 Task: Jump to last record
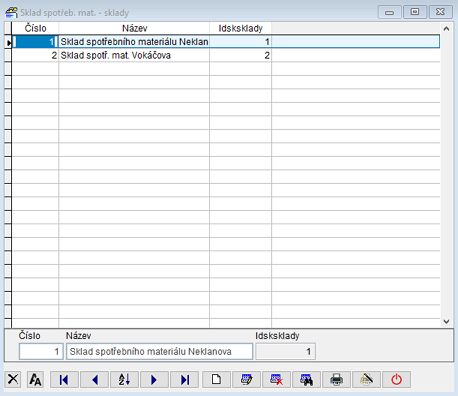tap(184, 379)
